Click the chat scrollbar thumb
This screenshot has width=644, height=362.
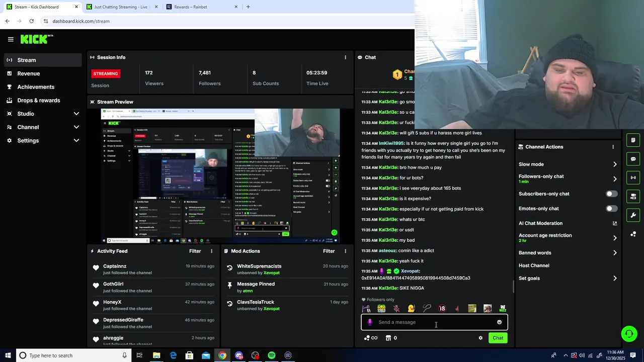513,287
